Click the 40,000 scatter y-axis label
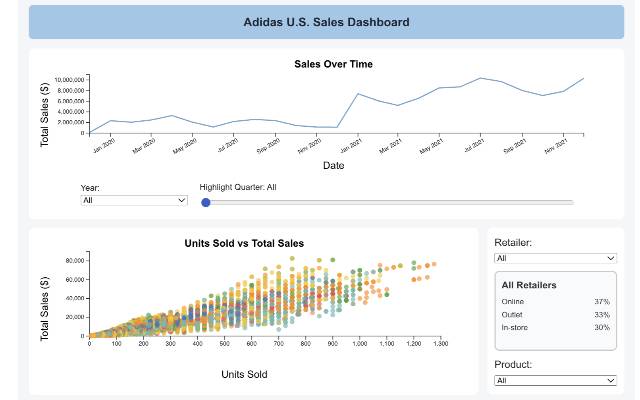The width and height of the screenshot is (640, 400). tap(75, 298)
